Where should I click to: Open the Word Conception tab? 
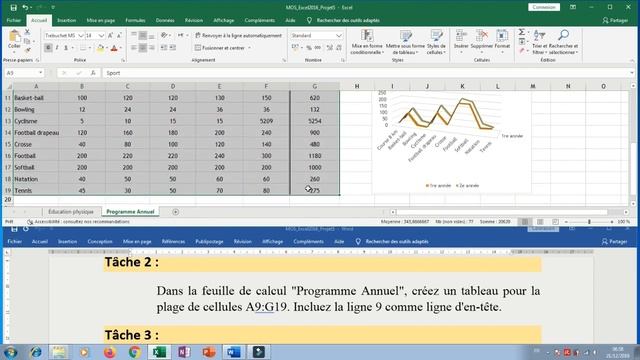point(100,242)
